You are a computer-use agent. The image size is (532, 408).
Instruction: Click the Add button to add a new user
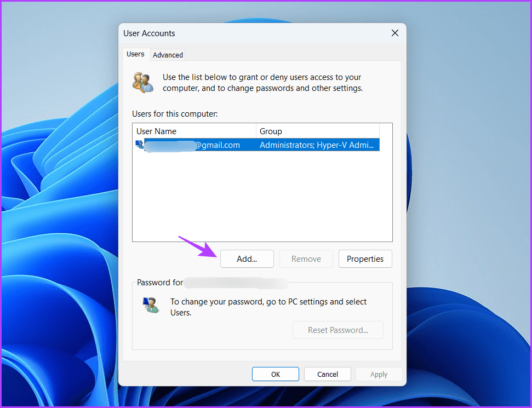[x=247, y=258]
